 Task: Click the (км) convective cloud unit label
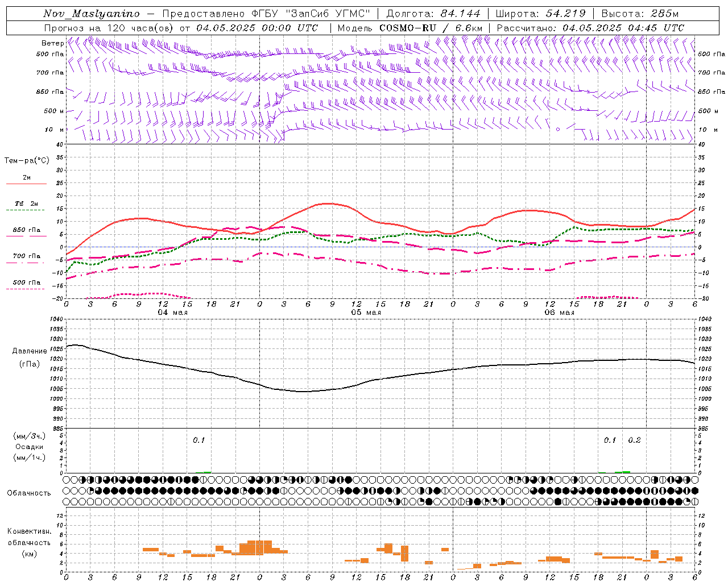tap(30, 554)
